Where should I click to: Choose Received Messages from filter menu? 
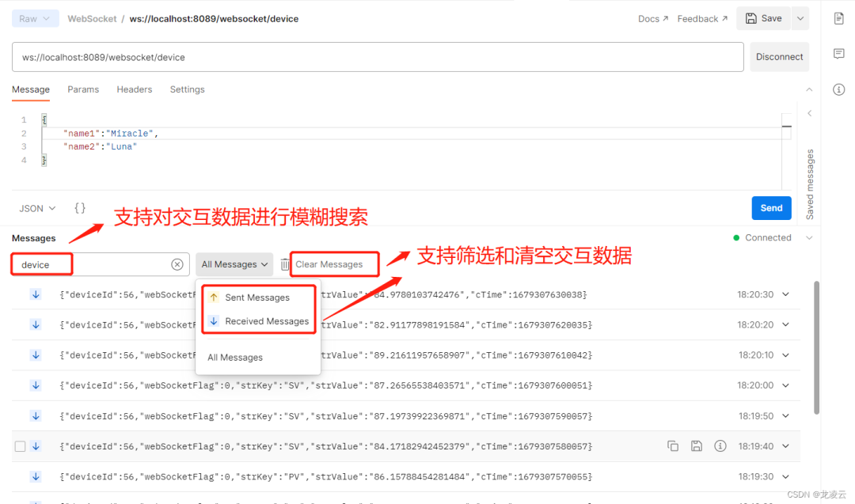(258, 321)
